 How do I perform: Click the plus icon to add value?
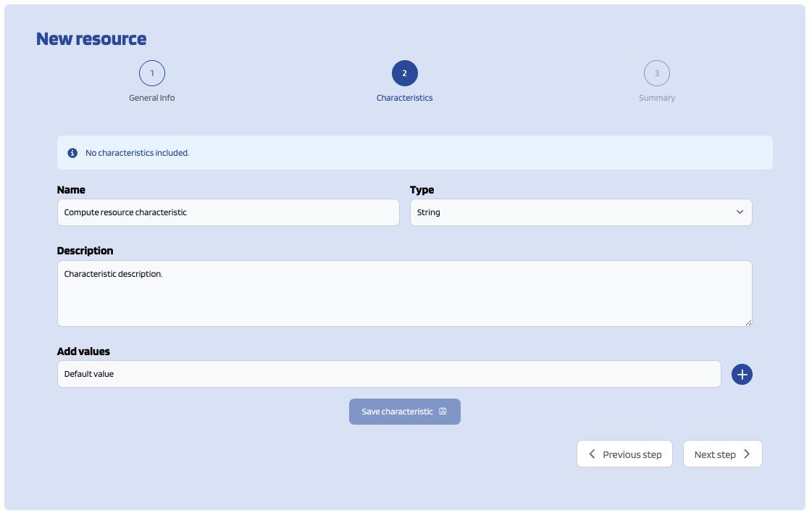[742, 375]
